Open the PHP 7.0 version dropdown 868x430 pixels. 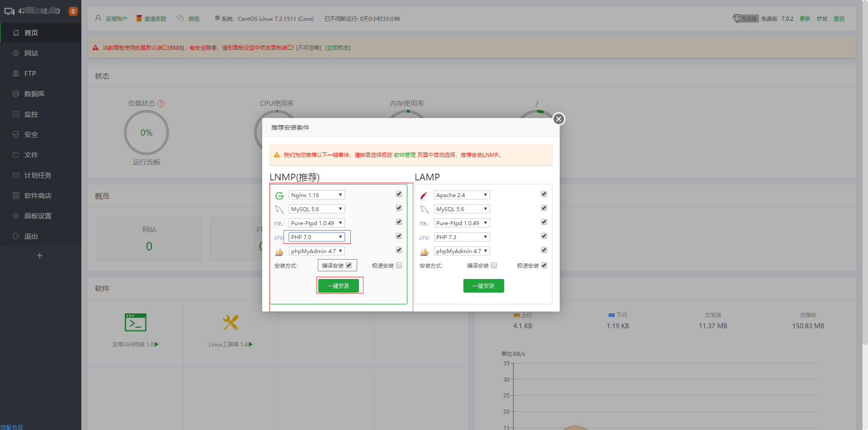pyautogui.click(x=317, y=237)
